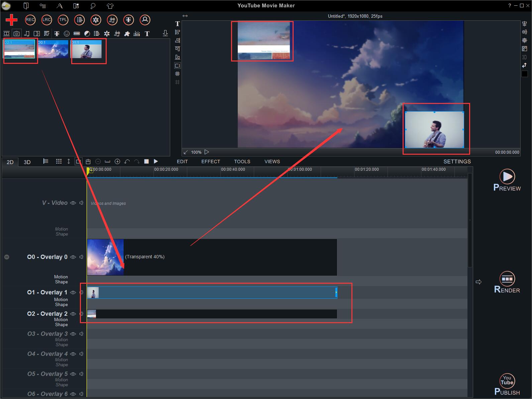Stop playback with the square button

point(146,161)
